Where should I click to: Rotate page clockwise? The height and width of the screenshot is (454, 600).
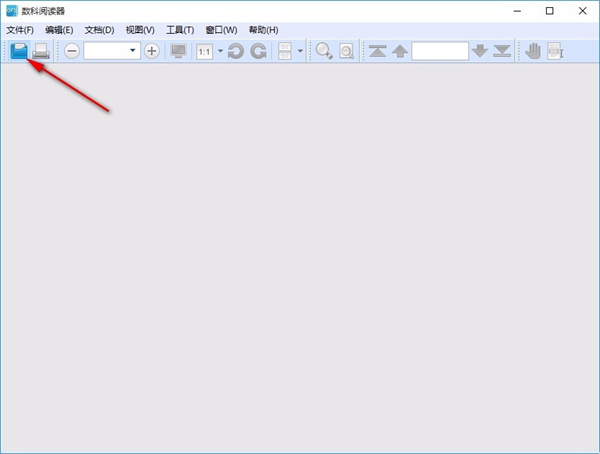point(257,51)
